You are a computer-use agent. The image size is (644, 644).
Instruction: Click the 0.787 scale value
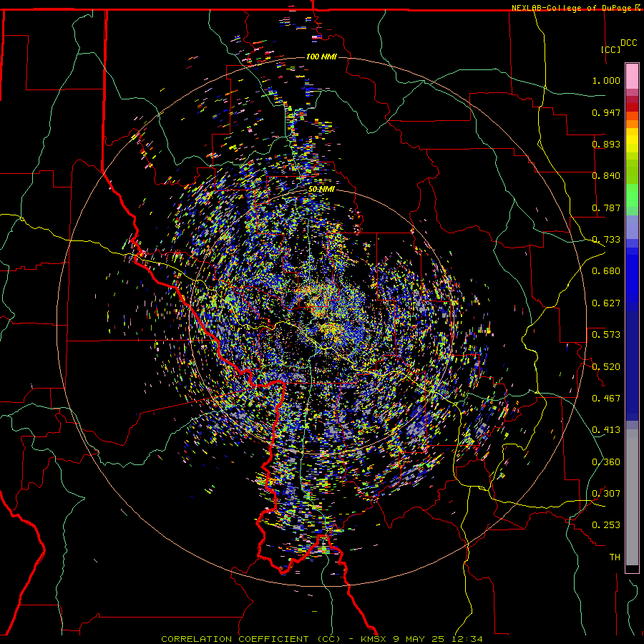(606, 208)
